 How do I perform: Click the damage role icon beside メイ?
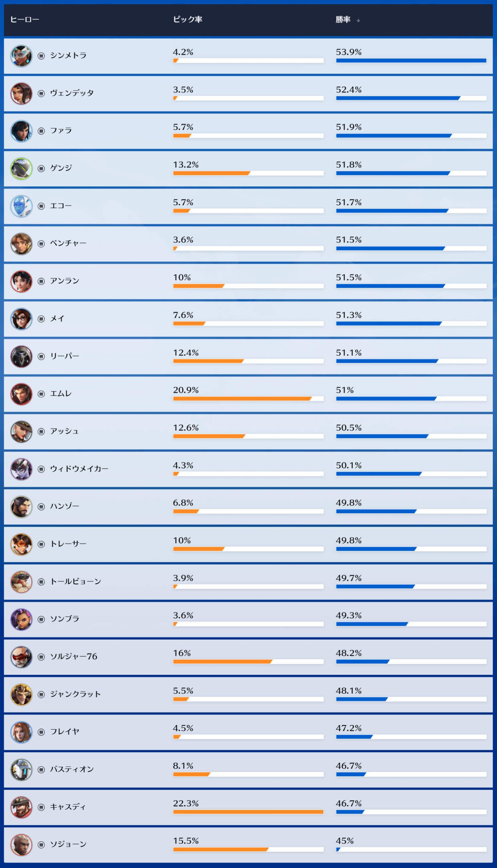[x=41, y=319]
